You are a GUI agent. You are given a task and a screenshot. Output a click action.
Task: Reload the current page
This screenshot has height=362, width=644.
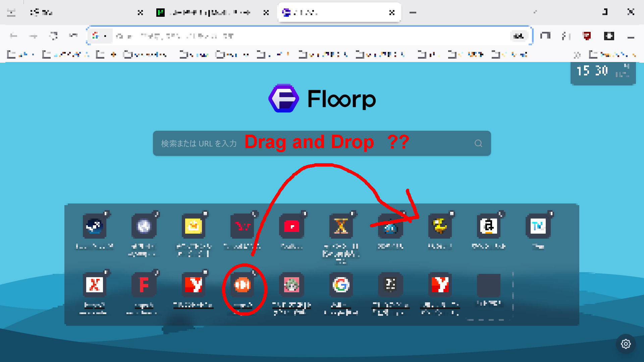pyautogui.click(x=54, y=36)
